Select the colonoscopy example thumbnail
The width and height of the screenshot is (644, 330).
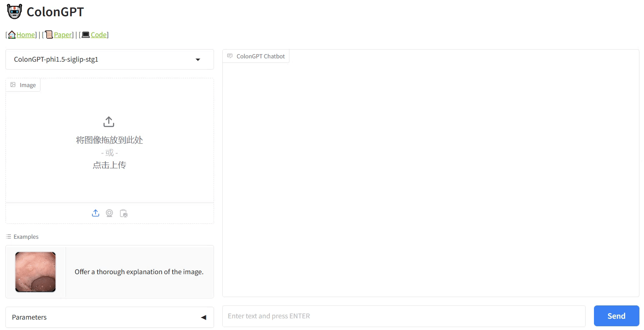[35, 272]
